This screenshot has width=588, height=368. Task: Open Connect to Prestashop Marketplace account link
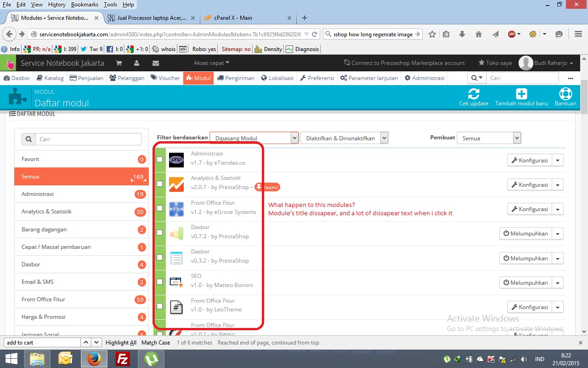(404, 63)
